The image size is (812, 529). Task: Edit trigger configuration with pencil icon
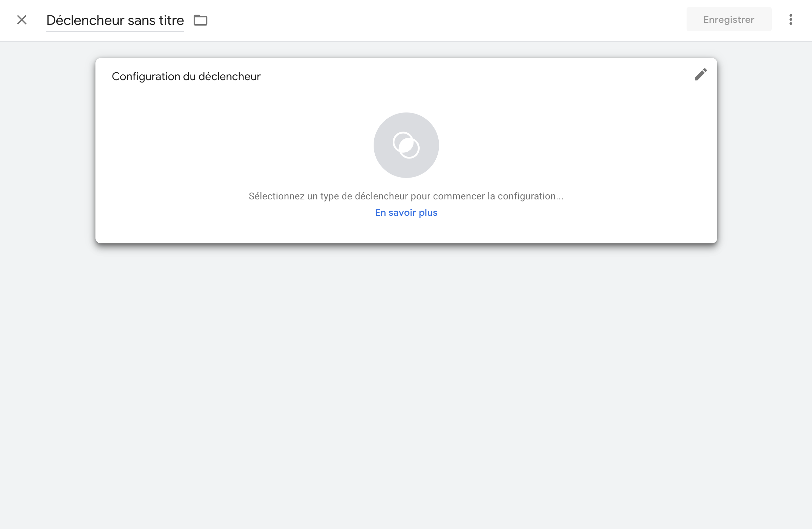tap(701, 74)
